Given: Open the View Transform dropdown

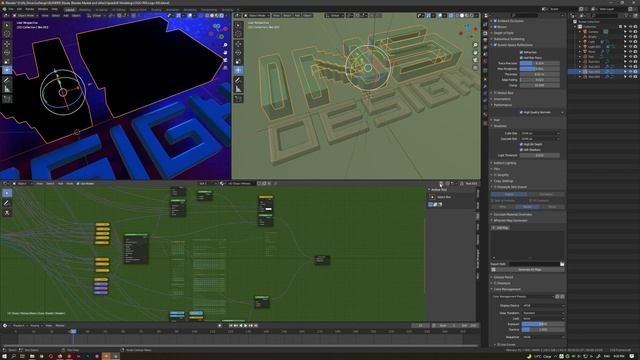Looking at the screenshot, I should coord(543,313).
